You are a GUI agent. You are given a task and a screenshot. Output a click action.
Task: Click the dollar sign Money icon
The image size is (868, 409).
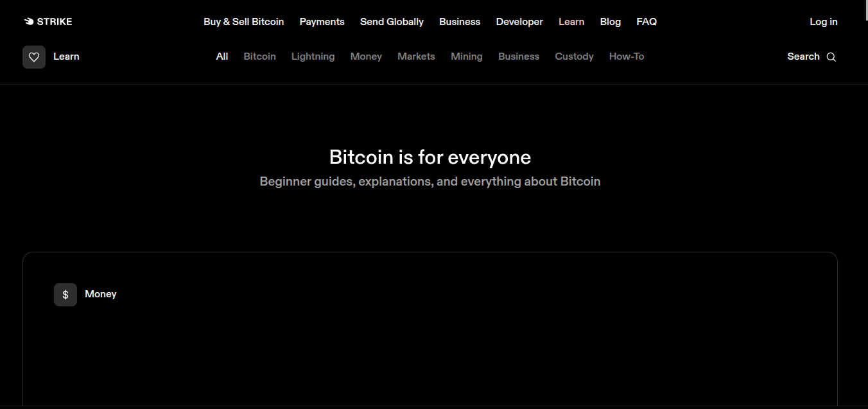pyautogui.click(x=65, y=295)
